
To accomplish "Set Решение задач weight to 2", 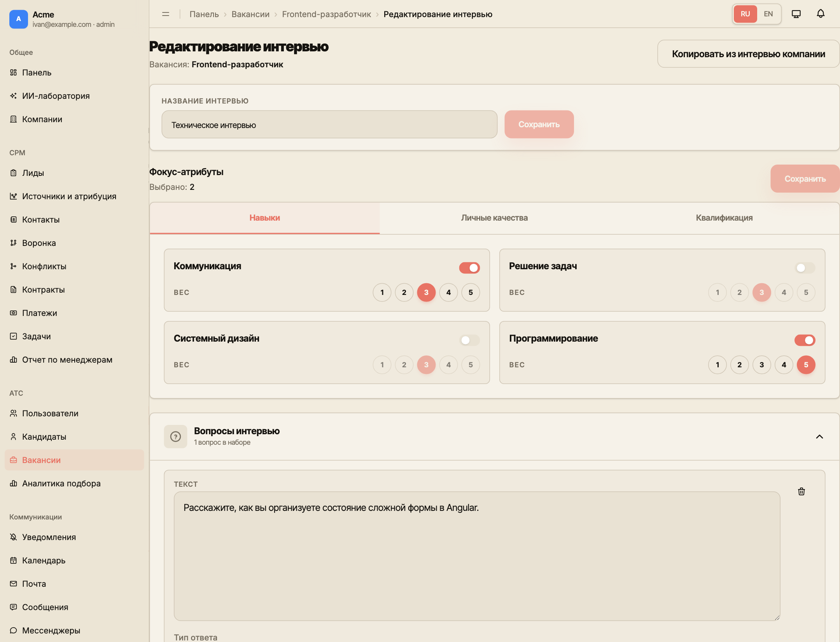I will (740, 293).
